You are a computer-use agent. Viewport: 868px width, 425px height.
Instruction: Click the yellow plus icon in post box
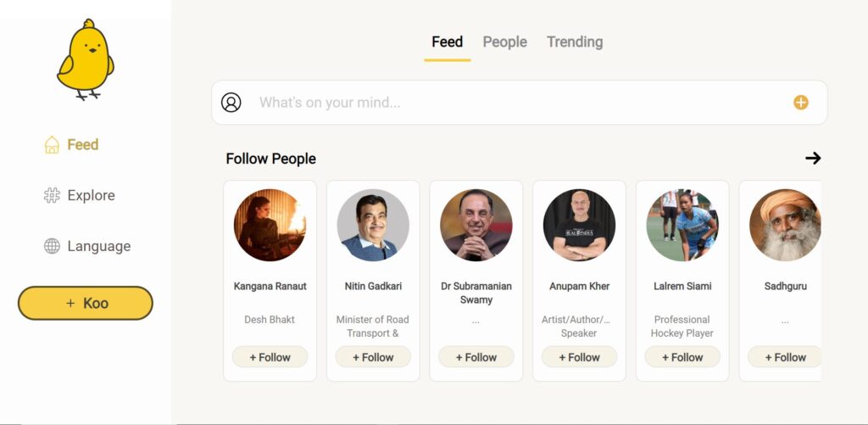click(x=800, y=103)
